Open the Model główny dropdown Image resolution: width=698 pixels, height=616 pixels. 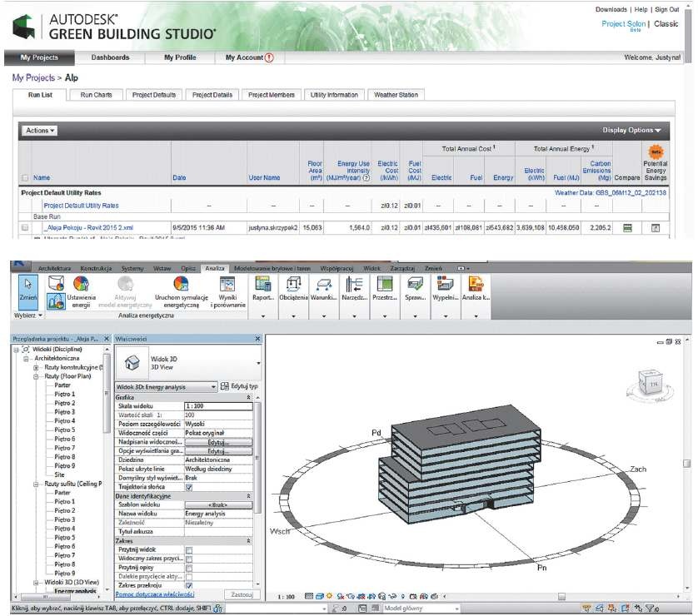pos(421,608)
